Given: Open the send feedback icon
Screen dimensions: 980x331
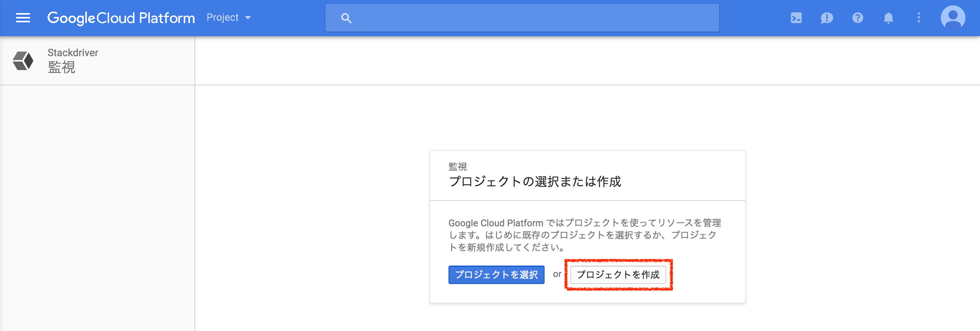Looking at the screenshot, I should pos(827,18).
